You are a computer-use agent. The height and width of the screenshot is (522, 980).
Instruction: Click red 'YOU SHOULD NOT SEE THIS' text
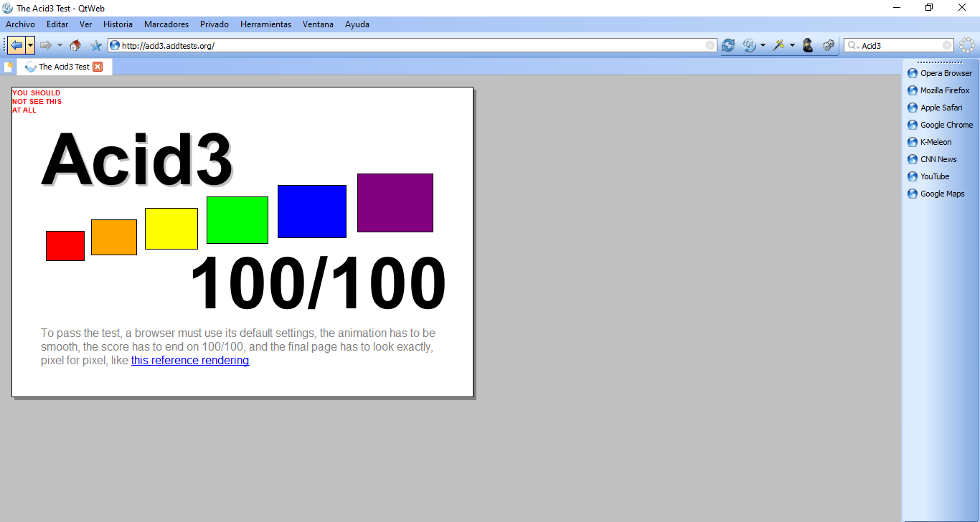click(x=37, y=102)
